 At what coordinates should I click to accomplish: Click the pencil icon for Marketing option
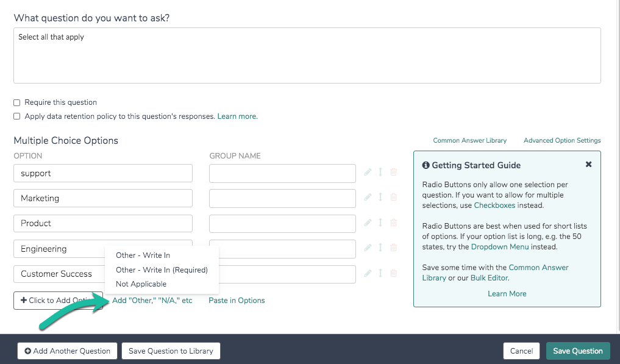pyautogui.click(x=368, y=197)
